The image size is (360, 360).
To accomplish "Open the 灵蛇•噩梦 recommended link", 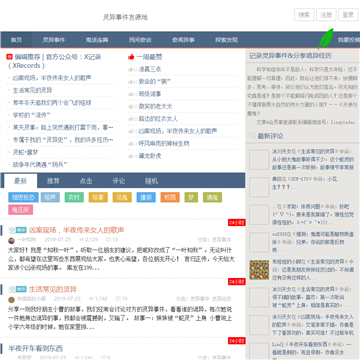I will (x=25, y=152).
